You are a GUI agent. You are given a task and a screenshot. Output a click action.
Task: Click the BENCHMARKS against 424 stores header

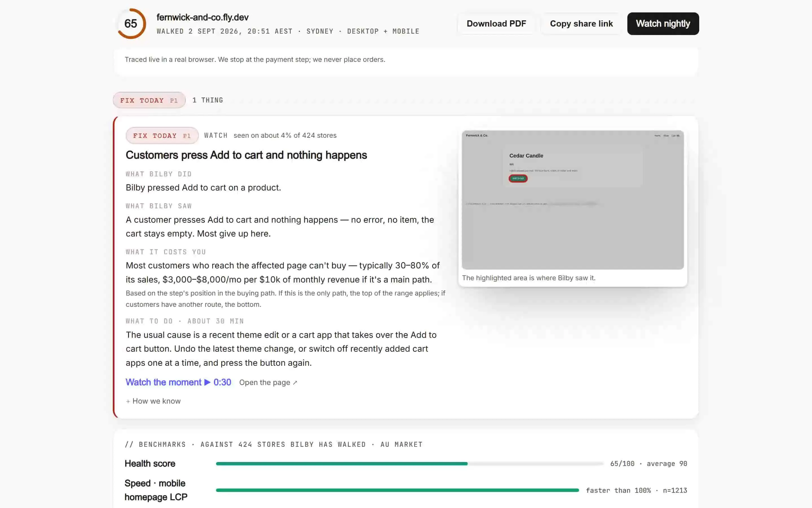pyautogui.click(x=273, y=444)
